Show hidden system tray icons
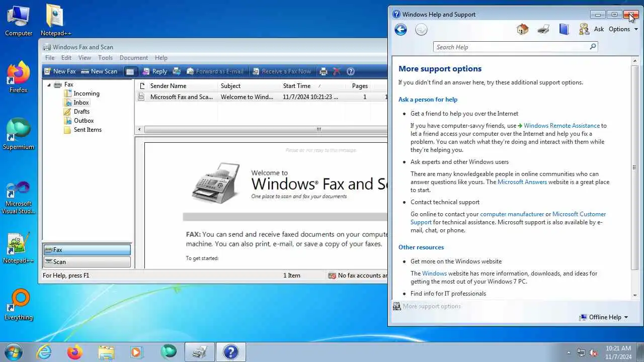644x362 pixels. (569, 352)
